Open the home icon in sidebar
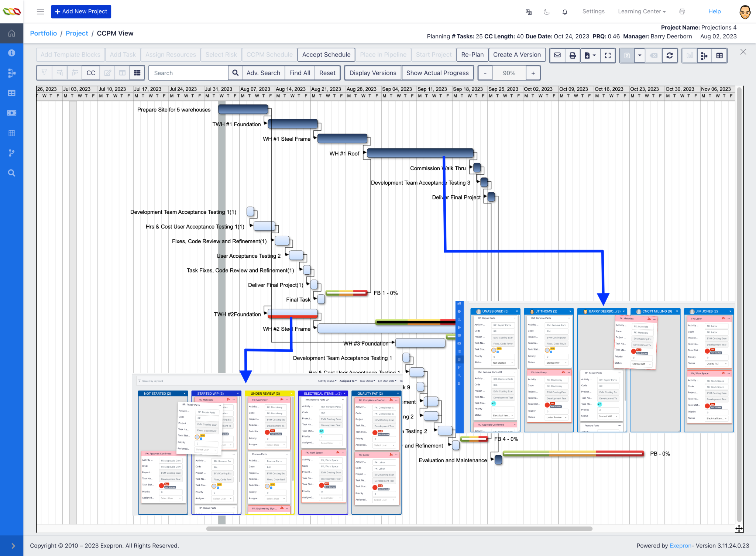Image resolution: width=756 pixels, height=556 pixels. tap(11, 33)
